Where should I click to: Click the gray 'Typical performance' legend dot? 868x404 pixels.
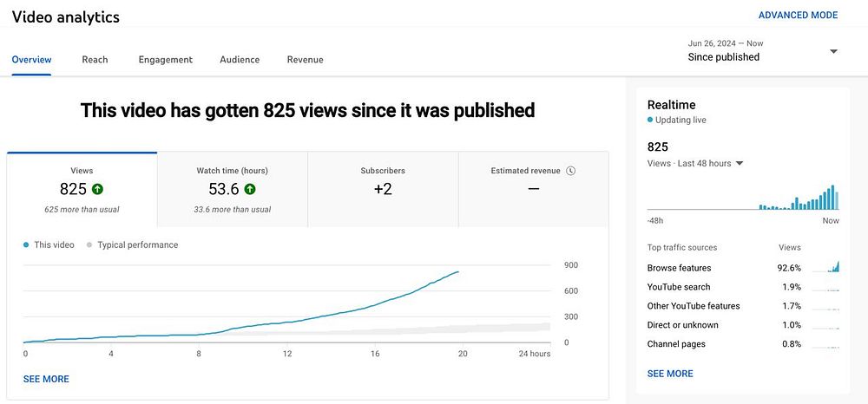coord(89,244)
